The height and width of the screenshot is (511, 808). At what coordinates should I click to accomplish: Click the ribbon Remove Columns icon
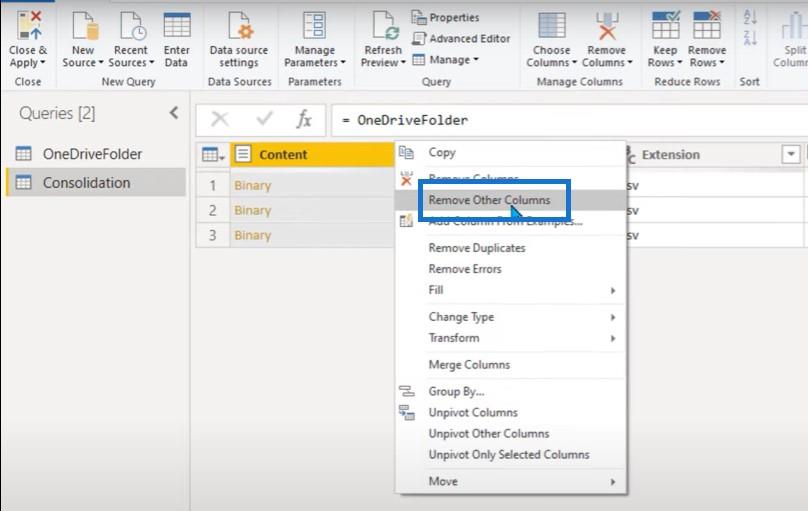coord(607,26)
